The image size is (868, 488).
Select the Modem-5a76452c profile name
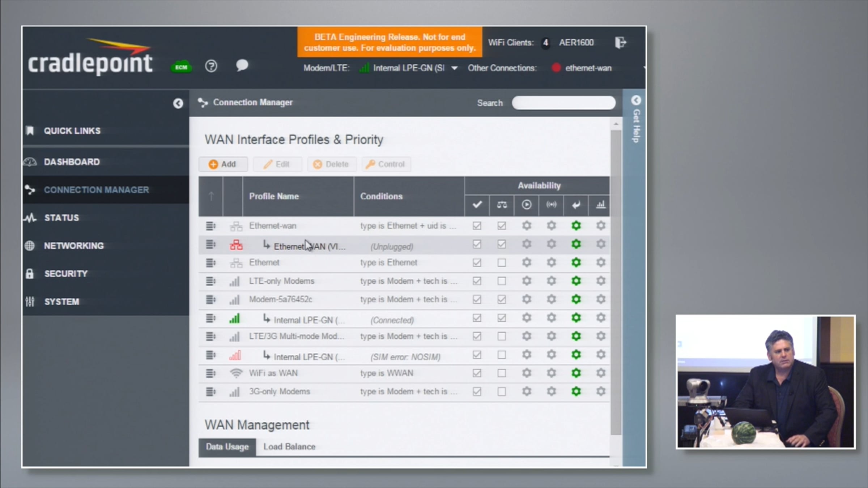coord(281,299)
